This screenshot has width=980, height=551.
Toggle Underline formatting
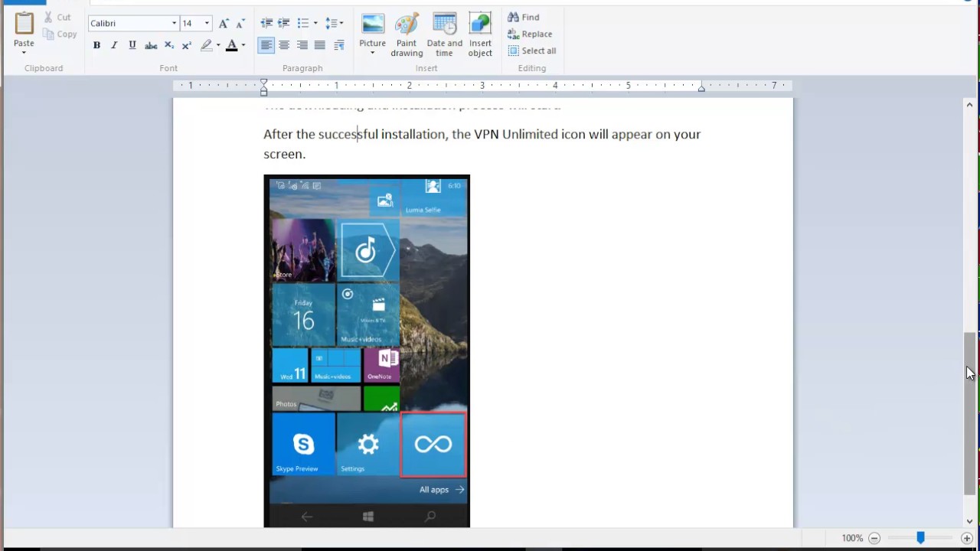(132, 45)
